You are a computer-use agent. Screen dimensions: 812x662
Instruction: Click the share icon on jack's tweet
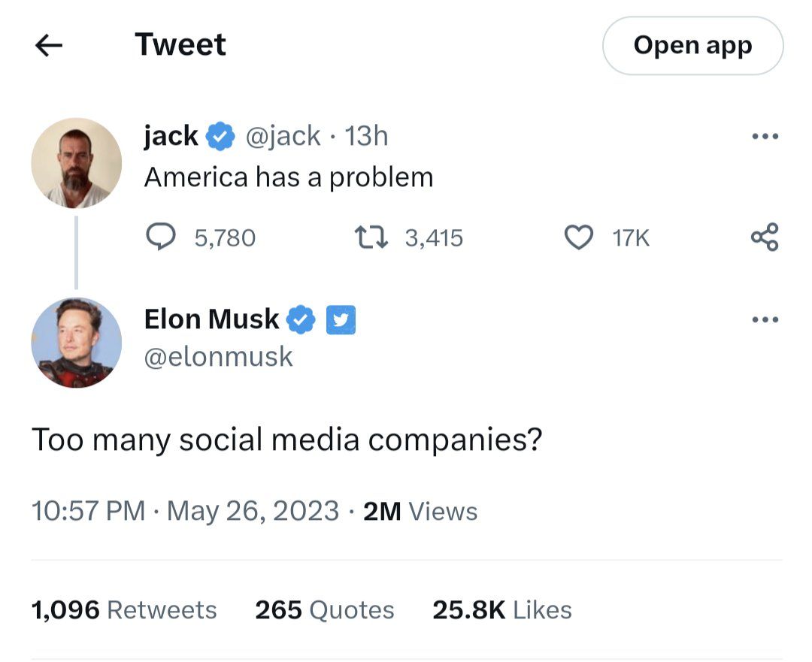point(765,237)
